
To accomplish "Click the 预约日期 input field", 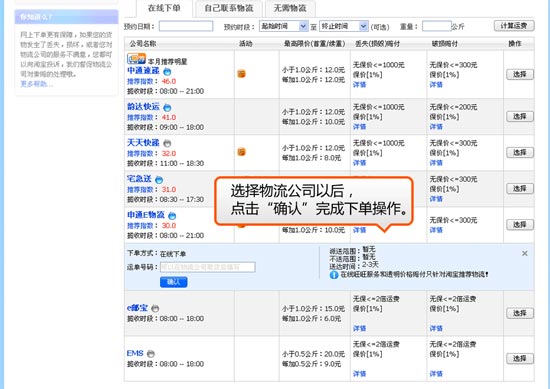I will coord(186,26).
